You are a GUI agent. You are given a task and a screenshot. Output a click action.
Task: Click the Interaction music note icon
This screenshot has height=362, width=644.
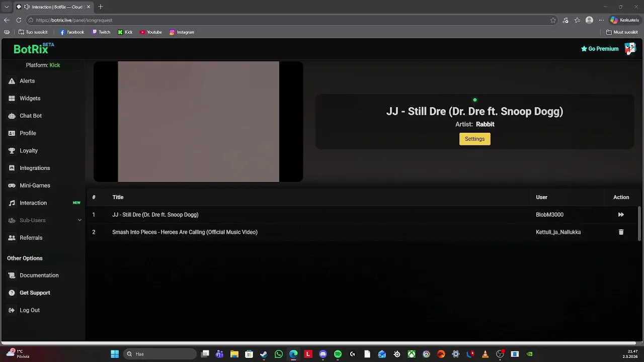(x=12, y=203)
